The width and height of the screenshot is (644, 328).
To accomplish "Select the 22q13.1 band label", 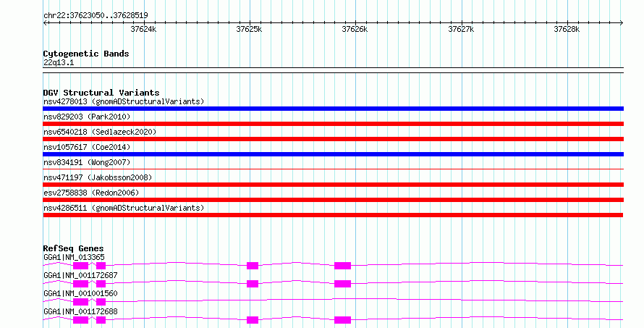I will tap(59, 62).
